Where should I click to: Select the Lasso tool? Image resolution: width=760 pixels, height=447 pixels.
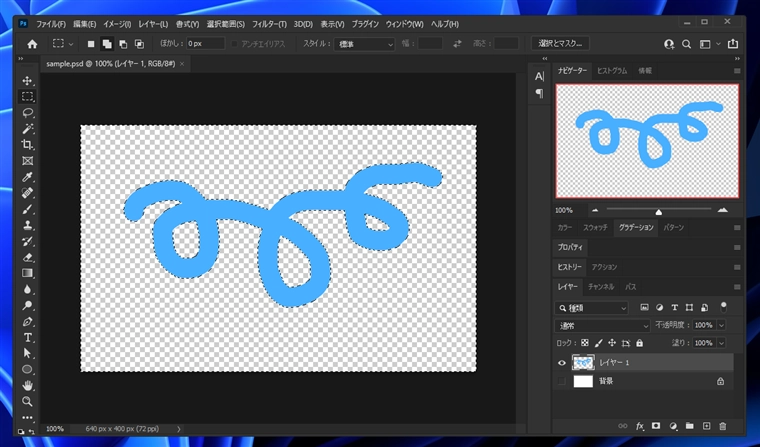tap(27, 112)
